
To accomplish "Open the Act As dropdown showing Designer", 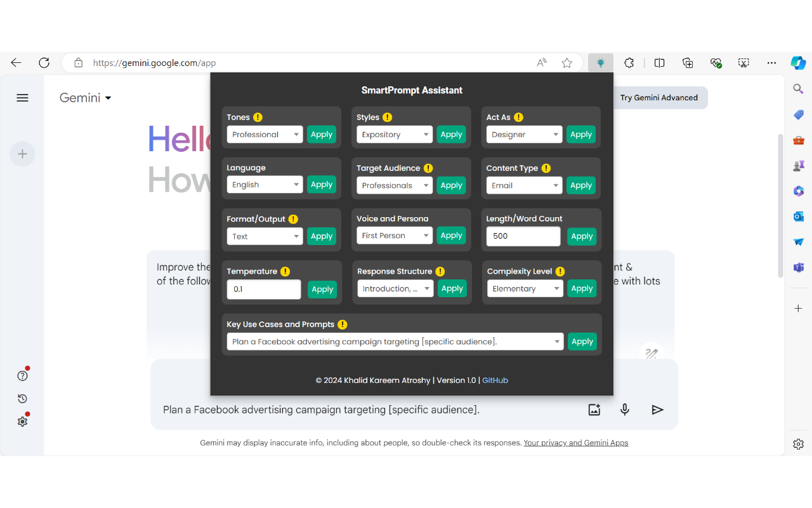I will [525, 135].
